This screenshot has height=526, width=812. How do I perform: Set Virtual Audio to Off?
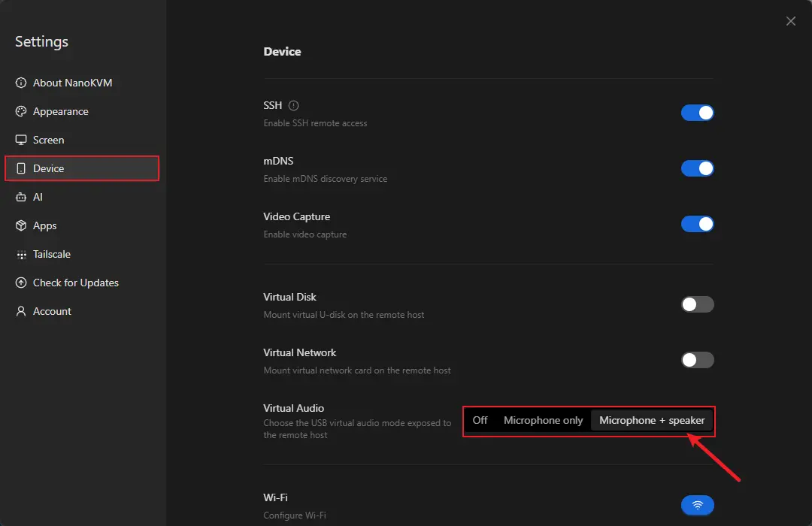pos(480,420)
